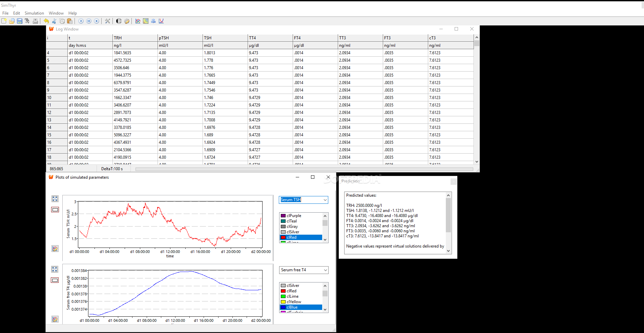
Task: Click the Log Window progress bar
Action: [x=304, y=169]
